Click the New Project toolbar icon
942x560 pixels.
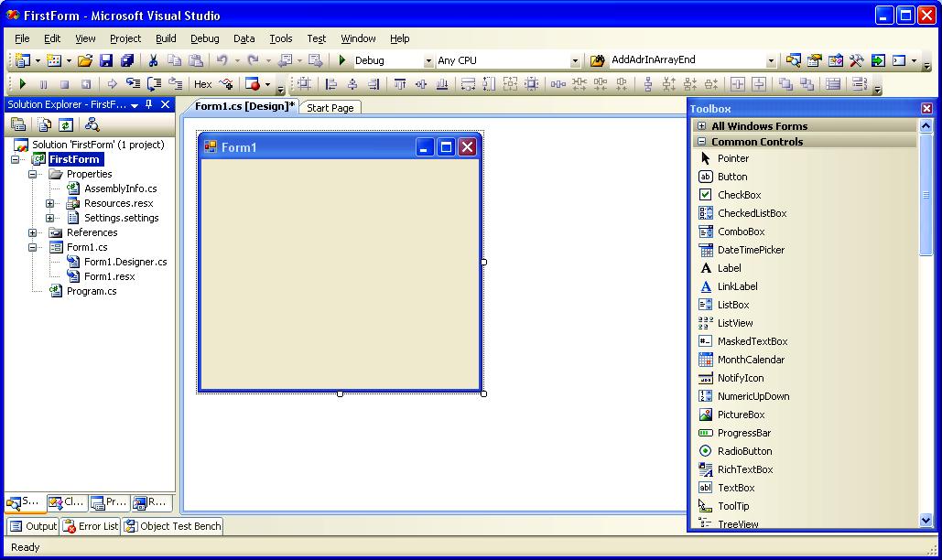pos(23,60)
